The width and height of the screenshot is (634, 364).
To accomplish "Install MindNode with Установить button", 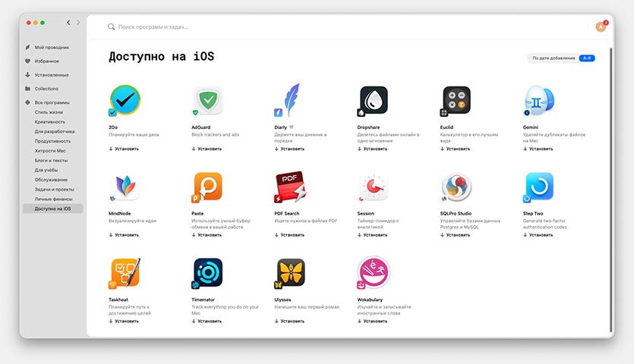I will pyautogui.click(x=124, y=235).
